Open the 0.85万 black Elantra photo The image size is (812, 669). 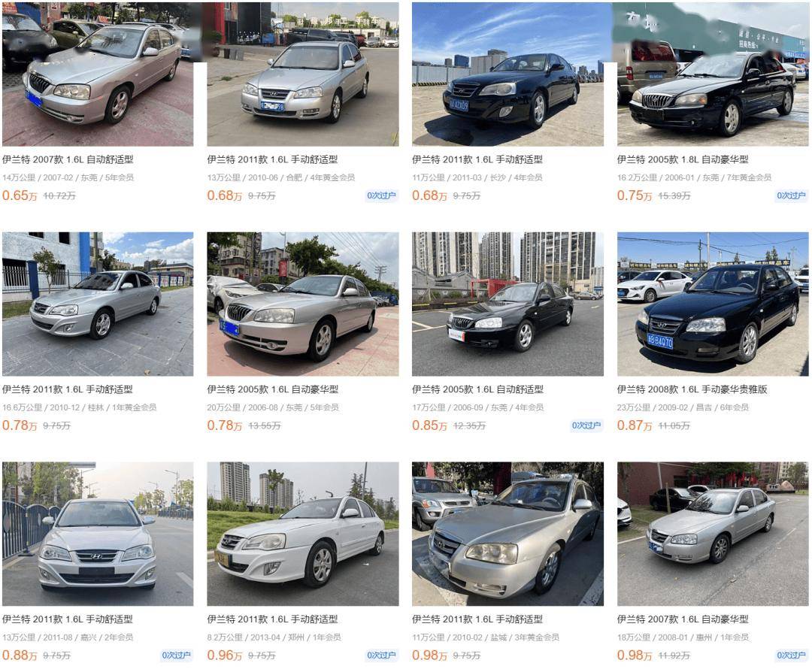[507, 304]
